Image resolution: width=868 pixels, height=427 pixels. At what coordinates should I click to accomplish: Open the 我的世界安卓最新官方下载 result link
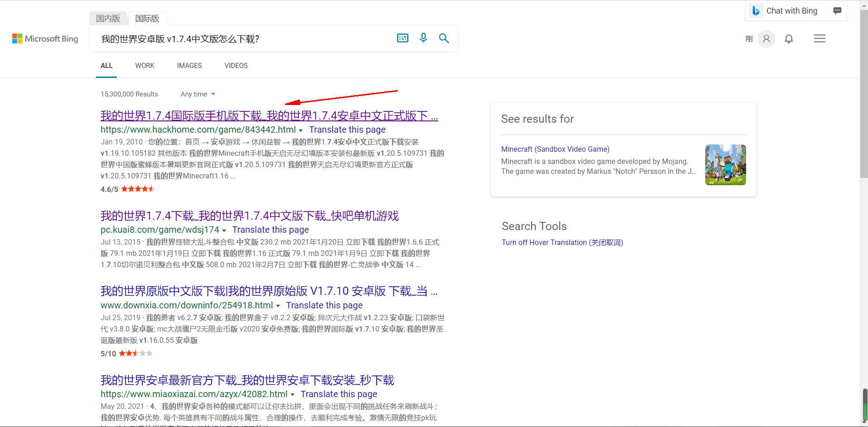pos(247,380)
